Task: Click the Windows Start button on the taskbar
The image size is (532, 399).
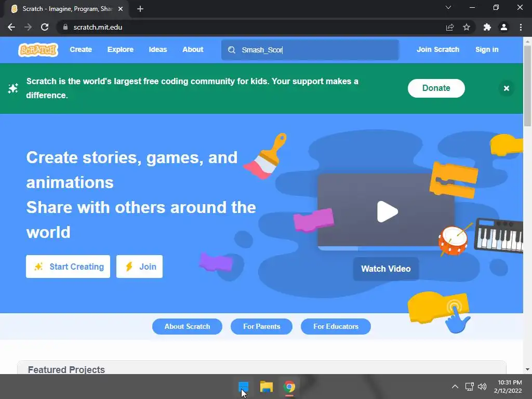Action: tap(243, 387)
